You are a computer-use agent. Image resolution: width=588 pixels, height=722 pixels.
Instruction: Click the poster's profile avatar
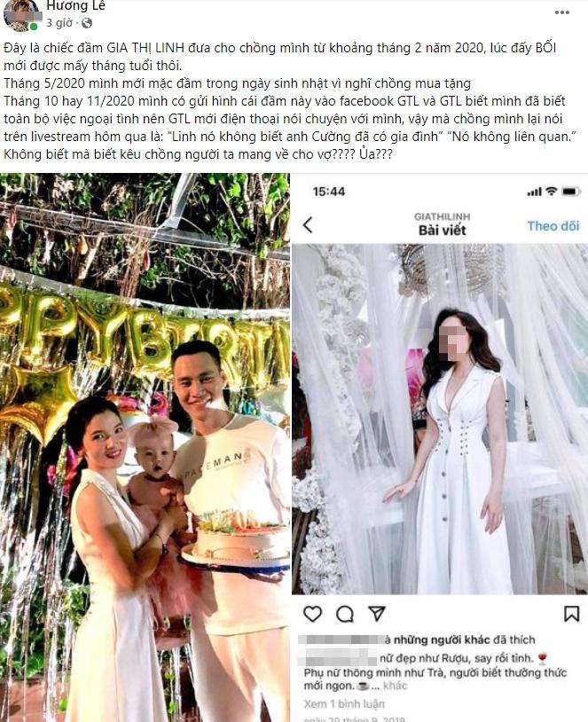point(20,15)
